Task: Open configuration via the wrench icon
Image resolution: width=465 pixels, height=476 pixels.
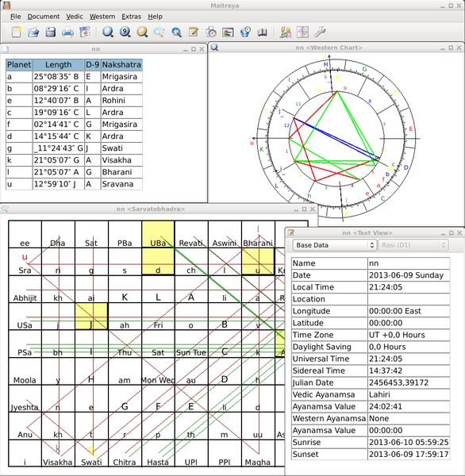Action: point(320,32)
